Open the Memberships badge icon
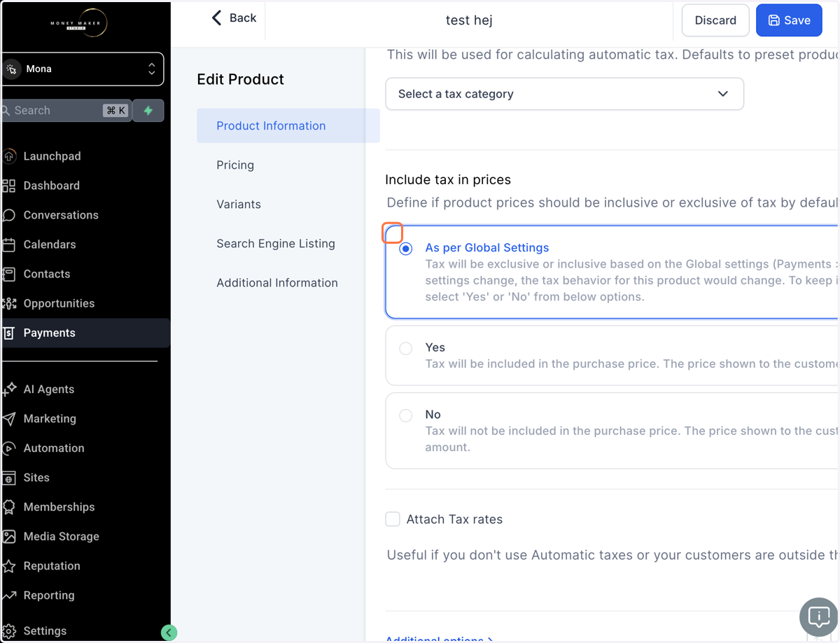The width and height of the screenshot is (840, 643). [x=8, y=507]
